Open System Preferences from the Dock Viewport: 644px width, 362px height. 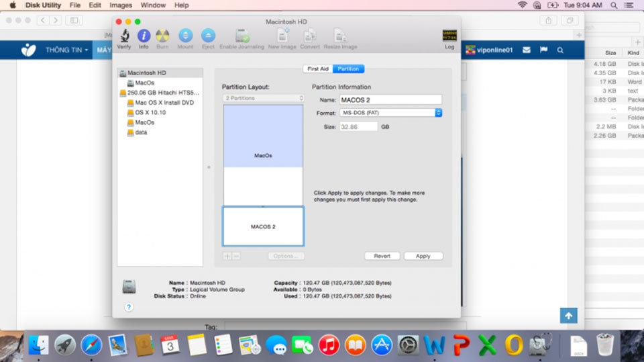409,345
